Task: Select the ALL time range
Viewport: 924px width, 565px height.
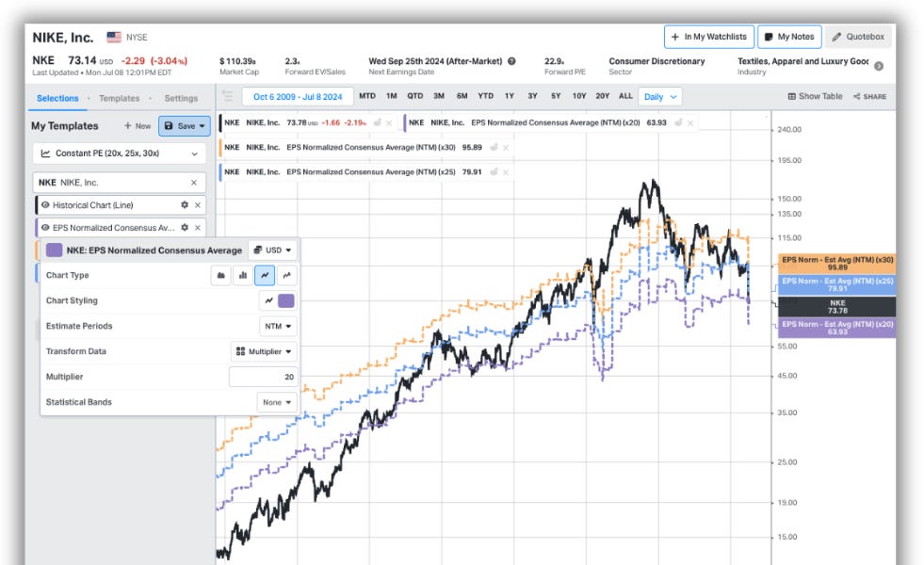Action: tap(625, 96)
